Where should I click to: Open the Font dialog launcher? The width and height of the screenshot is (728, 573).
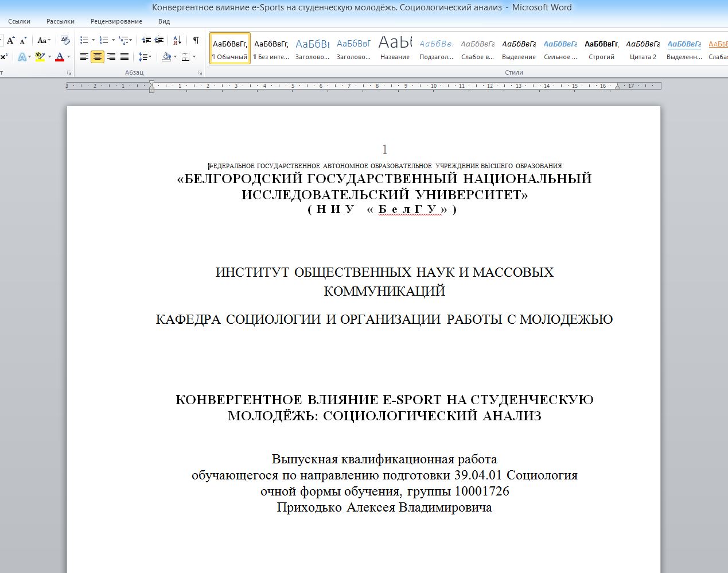(x=69, y=73)
